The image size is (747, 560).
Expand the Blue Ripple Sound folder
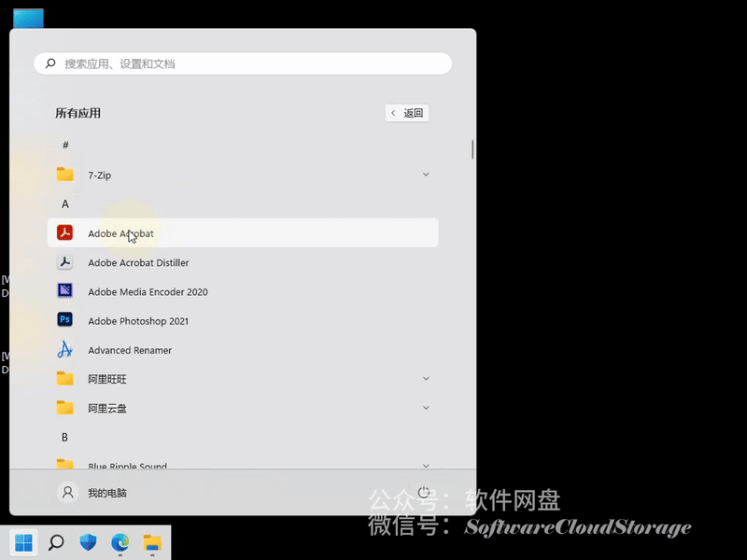click(426, 465)
